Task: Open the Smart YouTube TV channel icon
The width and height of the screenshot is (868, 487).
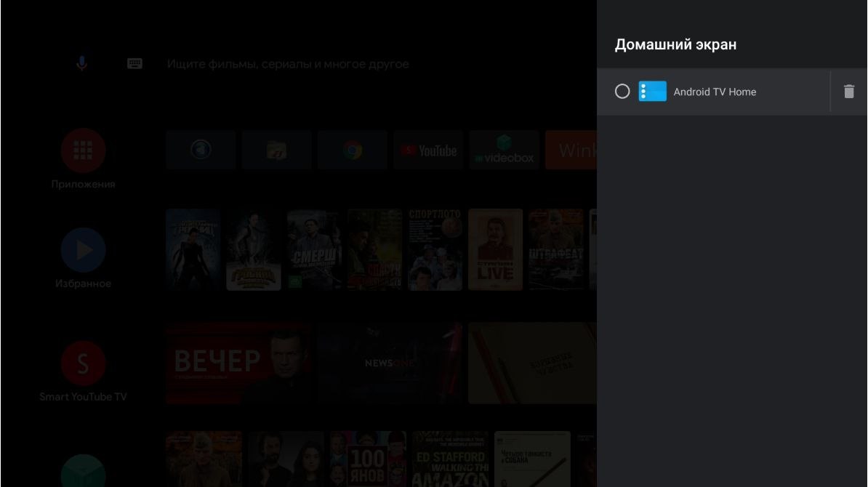Action: (x=83, y=363)
